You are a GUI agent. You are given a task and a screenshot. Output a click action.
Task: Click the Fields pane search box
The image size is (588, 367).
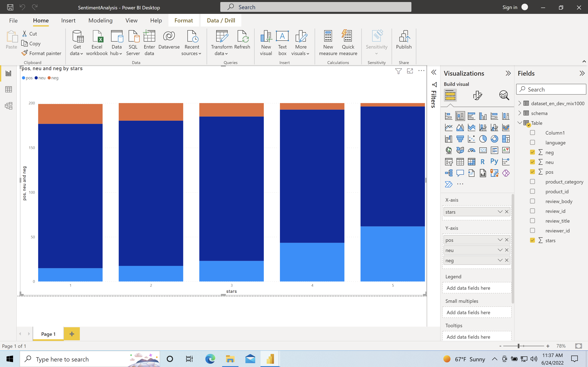(x=554, y=89)
